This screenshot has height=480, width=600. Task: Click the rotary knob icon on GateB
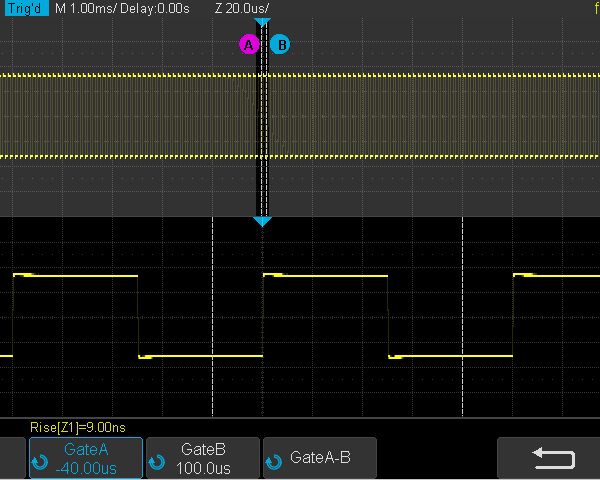click(156, 462)
